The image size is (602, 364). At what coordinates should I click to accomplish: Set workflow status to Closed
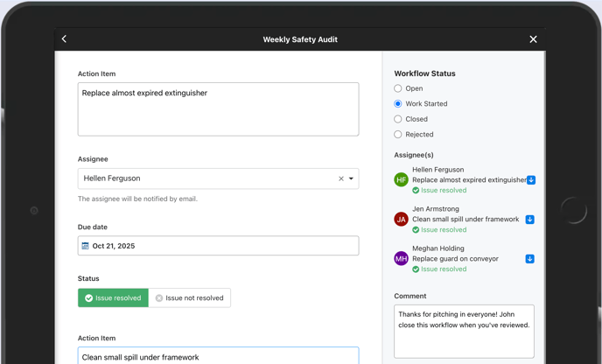click(x=398, y=119)
